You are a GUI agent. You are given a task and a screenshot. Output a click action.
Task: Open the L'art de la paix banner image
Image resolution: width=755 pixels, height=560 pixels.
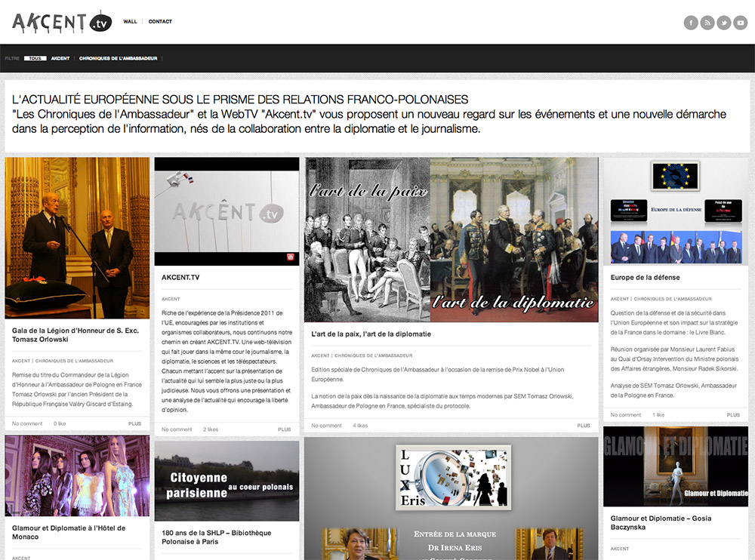451,240
